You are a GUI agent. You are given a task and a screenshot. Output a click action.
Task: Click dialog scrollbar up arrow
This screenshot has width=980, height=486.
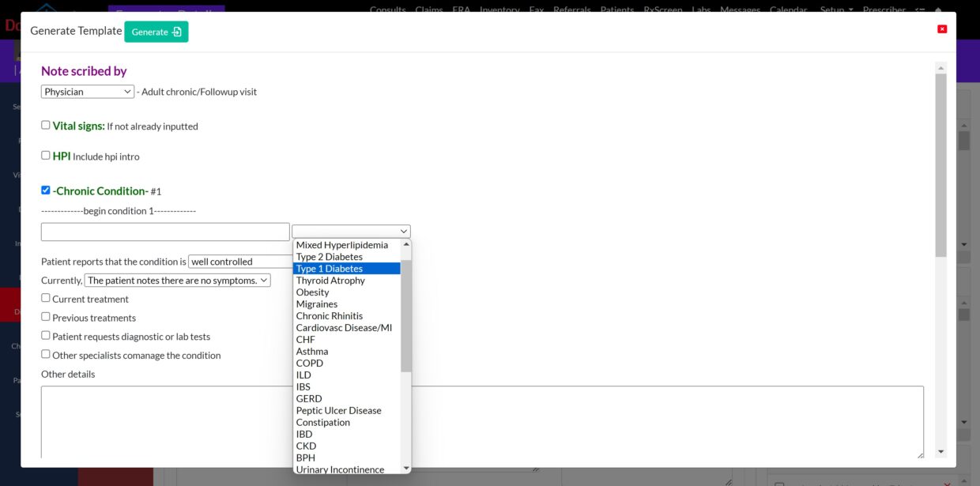940,67
